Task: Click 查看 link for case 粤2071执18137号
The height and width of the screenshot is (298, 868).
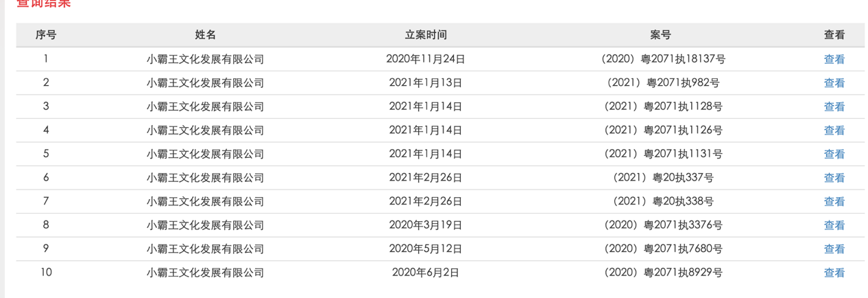Action: click(834, 60)
